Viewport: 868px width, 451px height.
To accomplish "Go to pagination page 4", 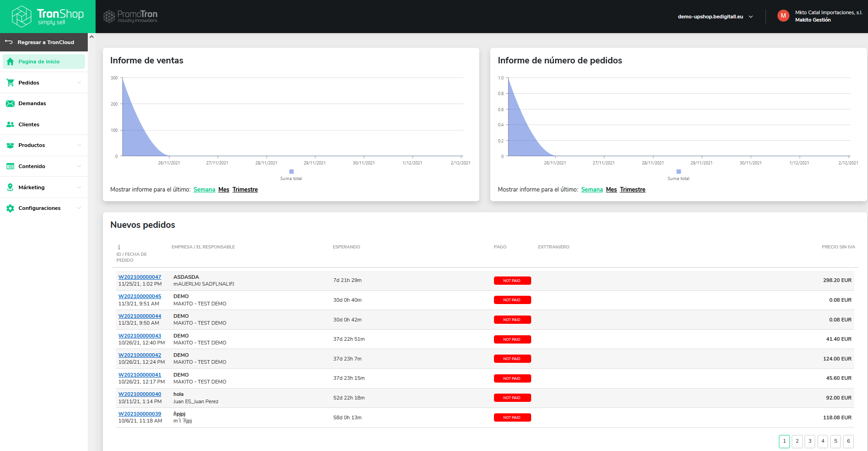I will 823,441.
